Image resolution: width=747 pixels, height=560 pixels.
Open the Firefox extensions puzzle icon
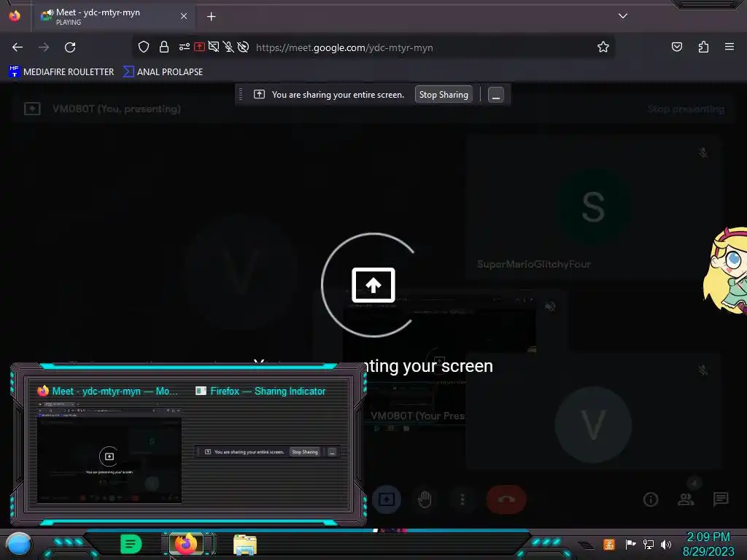[703, 47]
